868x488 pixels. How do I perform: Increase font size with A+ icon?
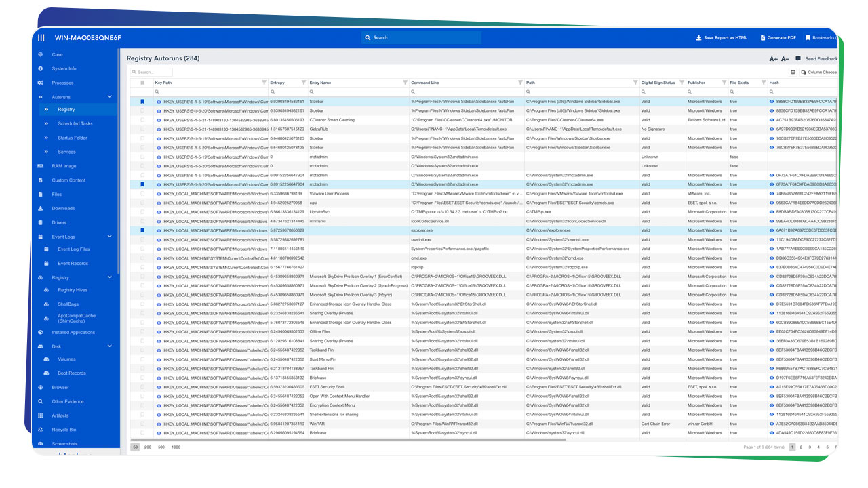773,59
